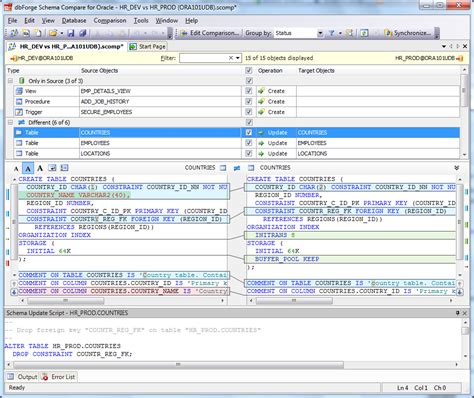This screenshot has height=398, width=474.
Task: Uncheck the COUNTRIES table checkbox
Action: 249,132
